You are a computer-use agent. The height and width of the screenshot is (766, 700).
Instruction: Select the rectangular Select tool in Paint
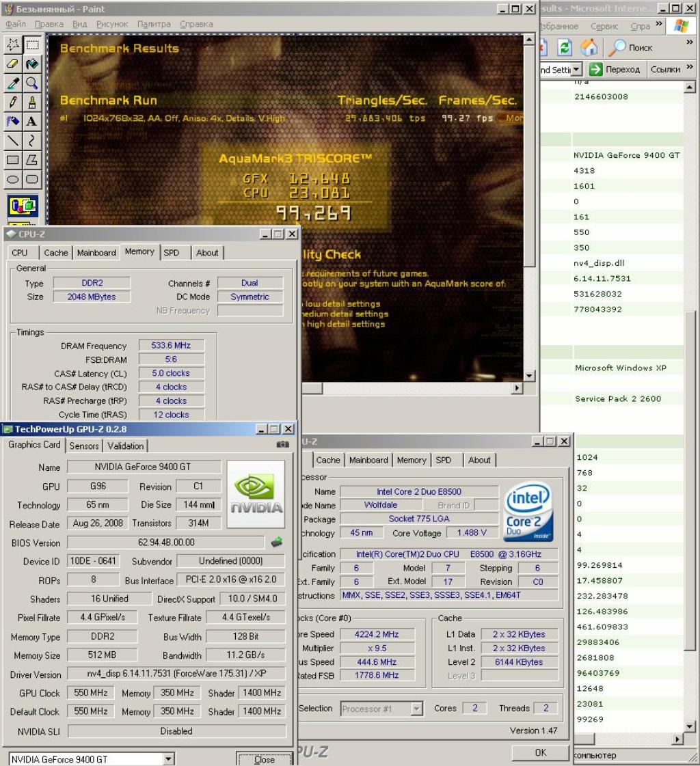[32, 45]
